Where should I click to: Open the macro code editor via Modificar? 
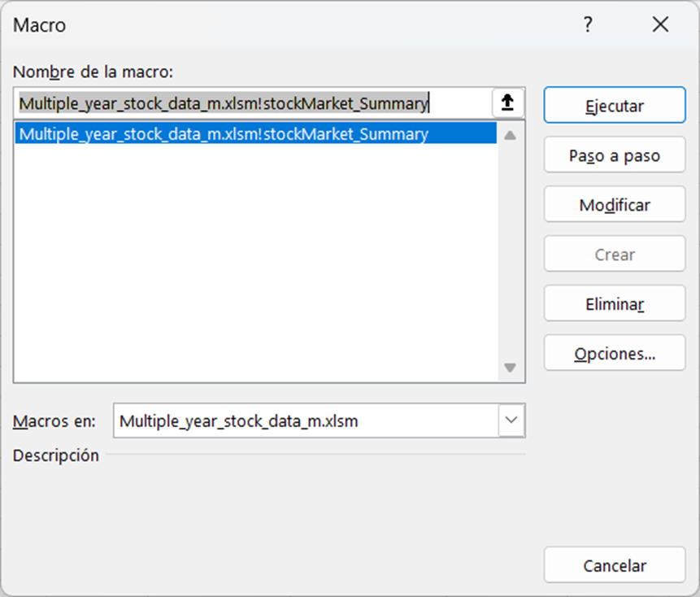(x=614, y=204)
